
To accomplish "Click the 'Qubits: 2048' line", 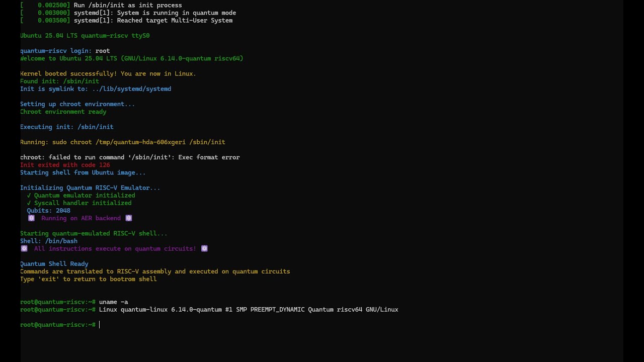I will click(49, 210).
